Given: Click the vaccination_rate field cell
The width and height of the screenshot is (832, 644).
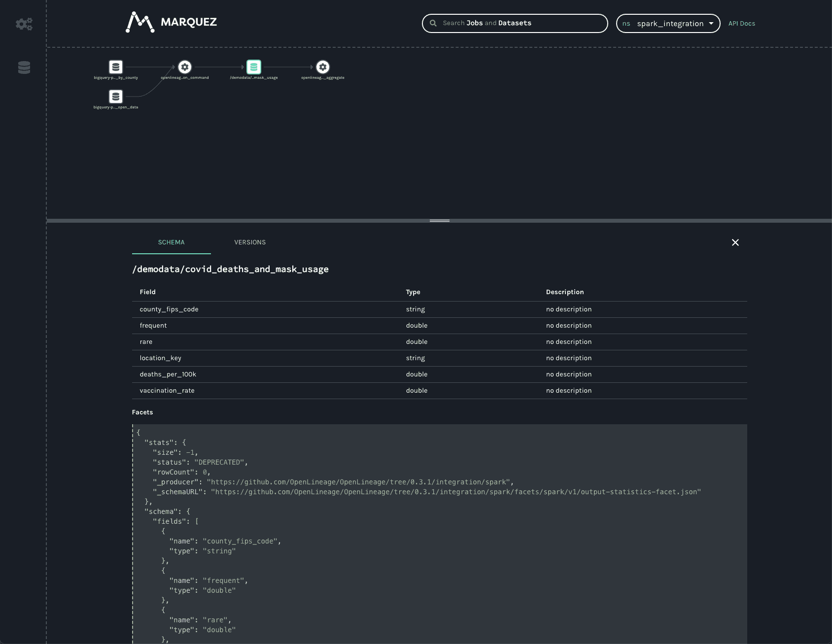Looking at the screenshot, I should point(167,391).
